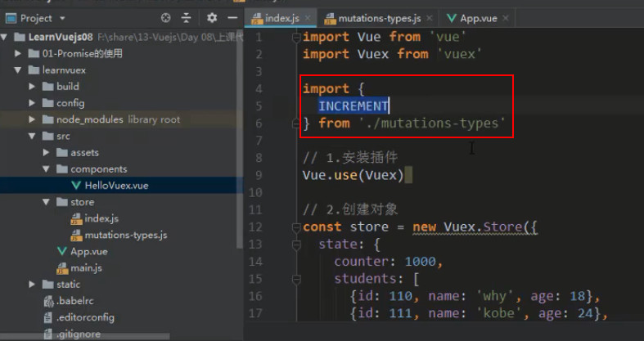Open the Project view dropdown

coord(62,19)
